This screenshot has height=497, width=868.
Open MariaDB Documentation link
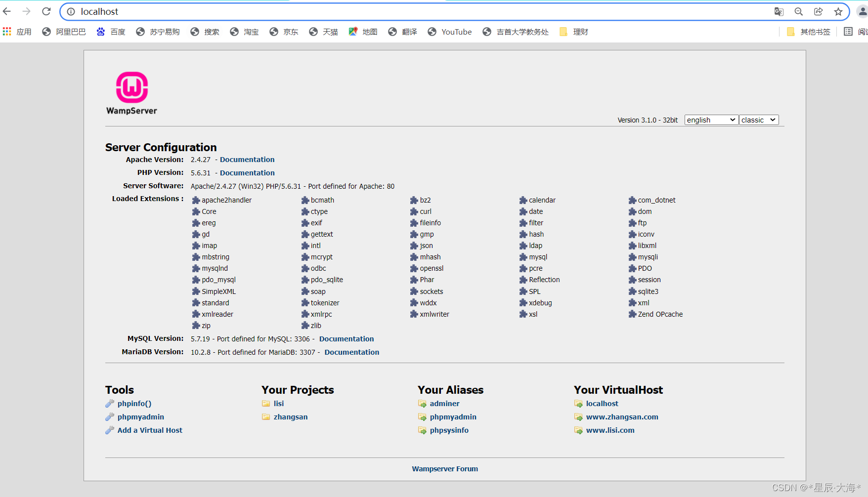point(352,352)
